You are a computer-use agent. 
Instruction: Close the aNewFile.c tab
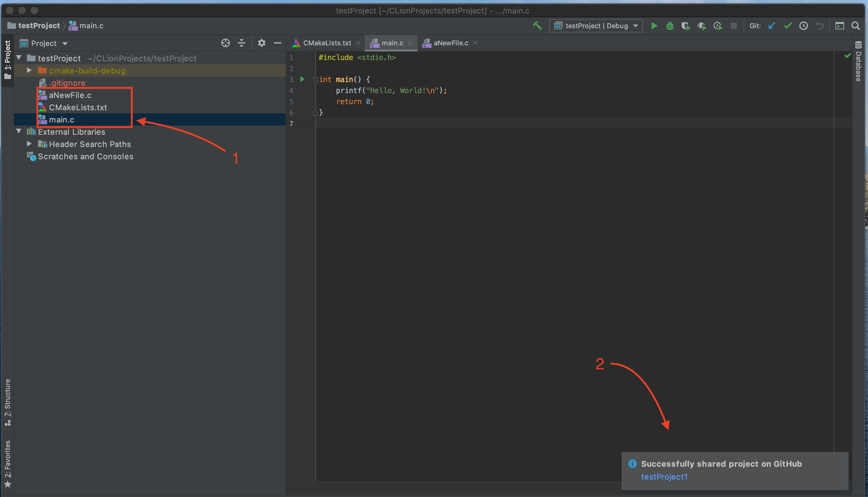tap(475, 43)
